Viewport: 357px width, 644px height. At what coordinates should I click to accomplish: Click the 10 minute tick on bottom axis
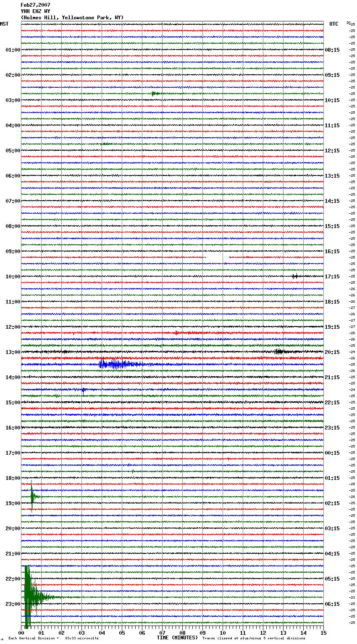(223, 633)
